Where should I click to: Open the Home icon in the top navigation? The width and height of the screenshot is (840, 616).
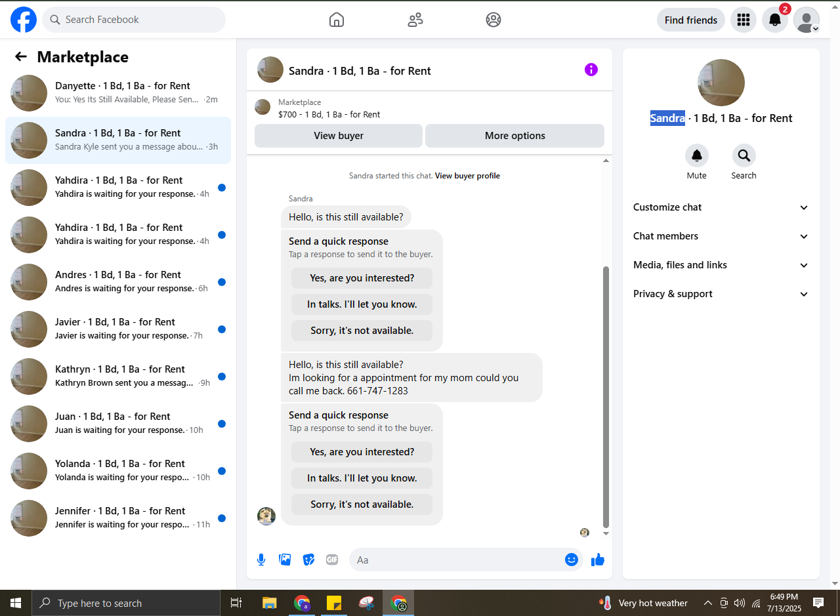[337, 20]
